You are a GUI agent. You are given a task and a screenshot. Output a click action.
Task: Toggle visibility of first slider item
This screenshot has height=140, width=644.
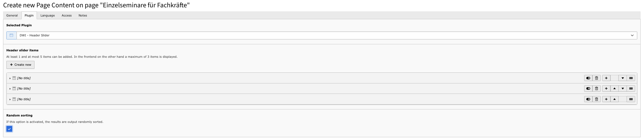(x=588, y=78)
